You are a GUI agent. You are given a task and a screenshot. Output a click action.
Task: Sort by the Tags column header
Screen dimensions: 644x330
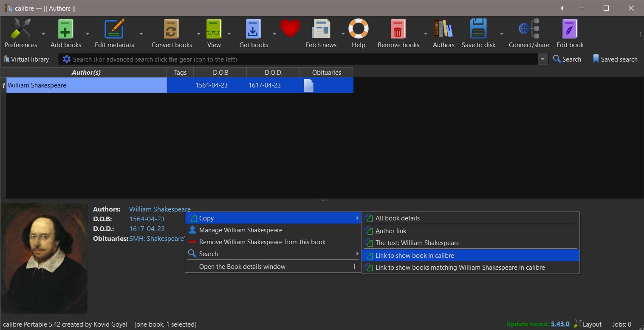[180, 73]
